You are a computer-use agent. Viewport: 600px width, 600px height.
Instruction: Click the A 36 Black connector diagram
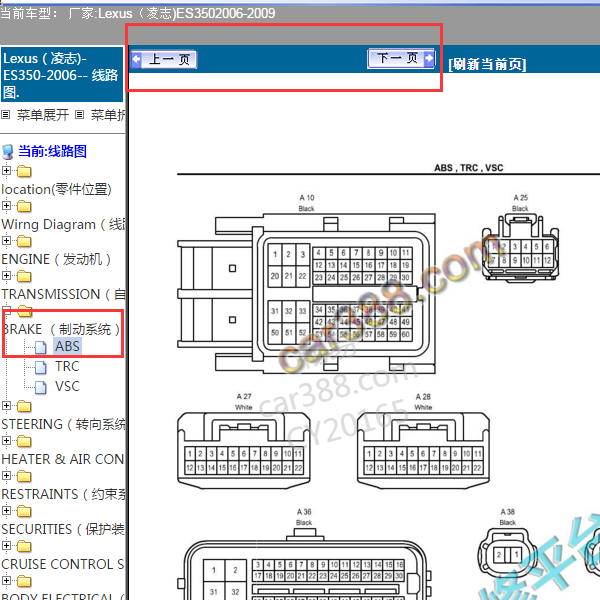pos(305,564)
